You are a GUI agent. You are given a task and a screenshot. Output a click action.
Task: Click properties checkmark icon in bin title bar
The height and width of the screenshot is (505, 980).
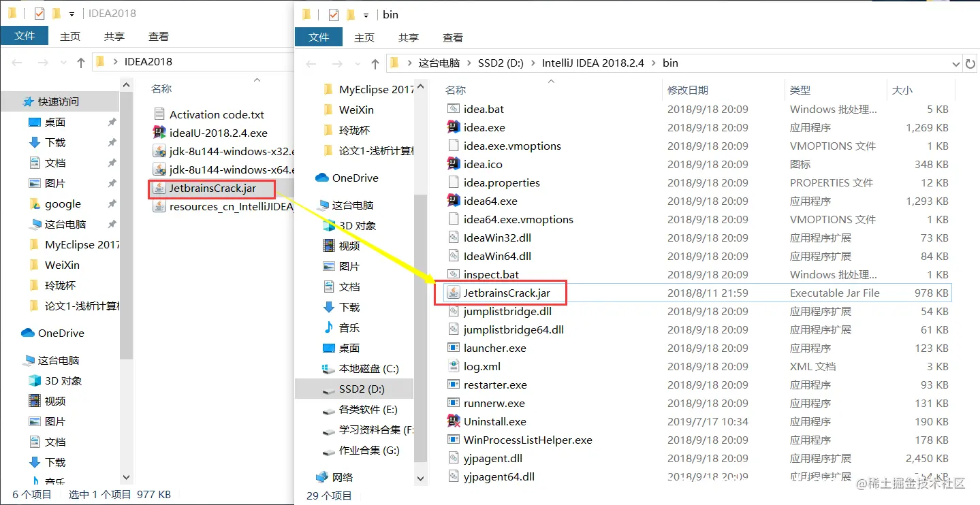[334, 14]
